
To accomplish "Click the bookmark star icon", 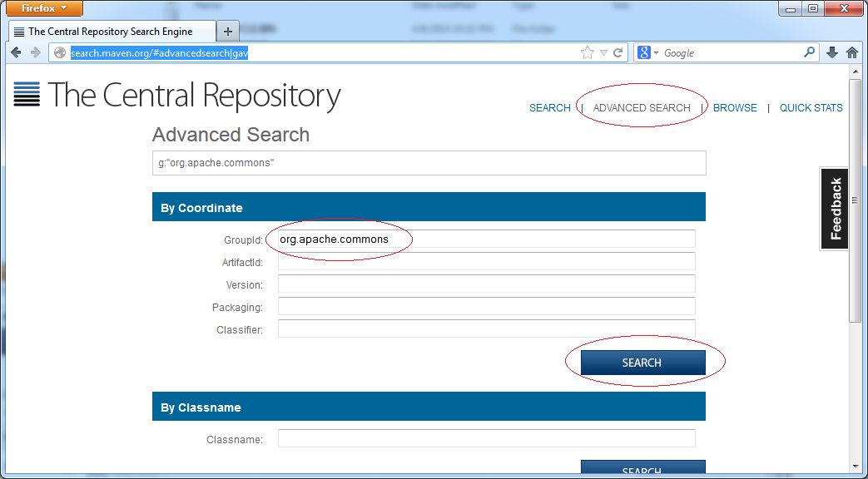I will coord(588,52).
